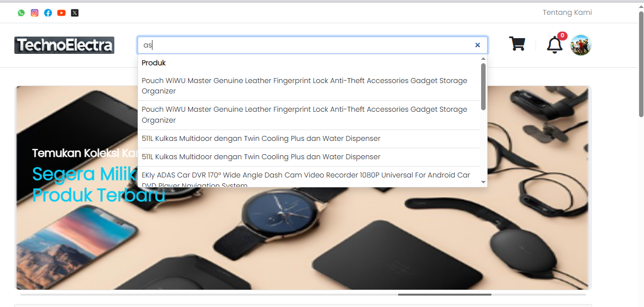Open the shopping cart
644x307 pixels.
pyautogui.click(x=517, y=44)
